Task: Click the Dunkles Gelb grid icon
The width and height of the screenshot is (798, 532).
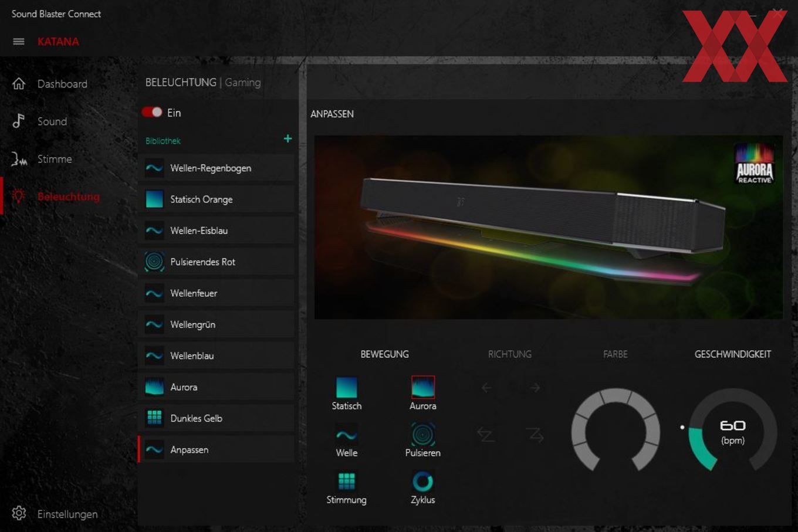Action: tap(154, 418)
